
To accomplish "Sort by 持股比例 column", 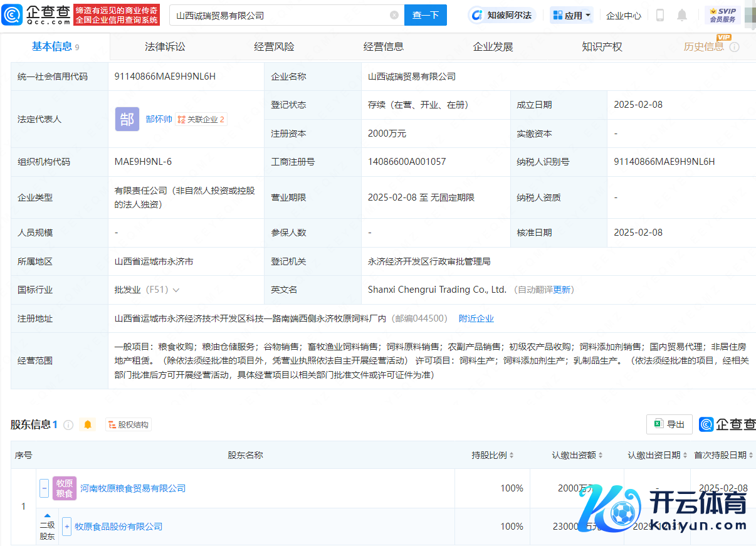I will (493, 455).
